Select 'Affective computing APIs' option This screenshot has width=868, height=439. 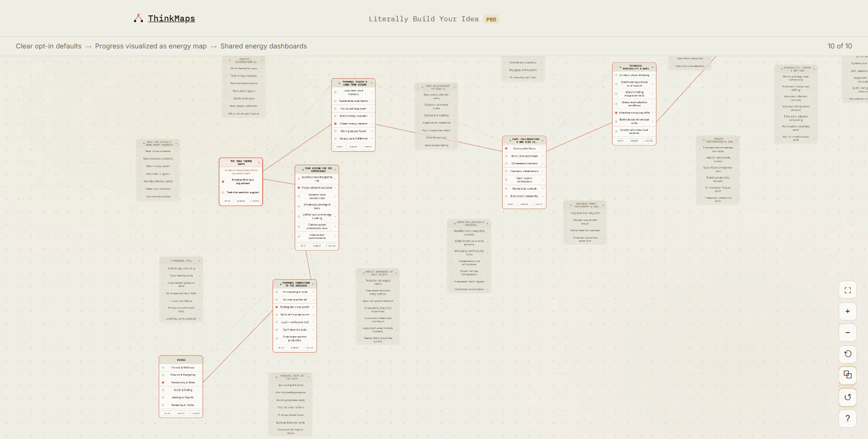(x=616, y=113)
